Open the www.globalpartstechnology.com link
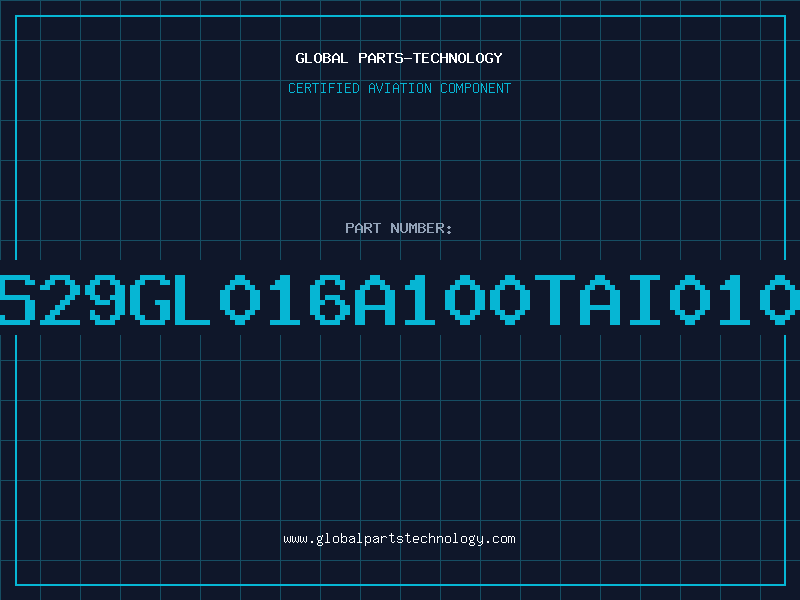Viewport: 800px width, 600px height. (399, 539)
